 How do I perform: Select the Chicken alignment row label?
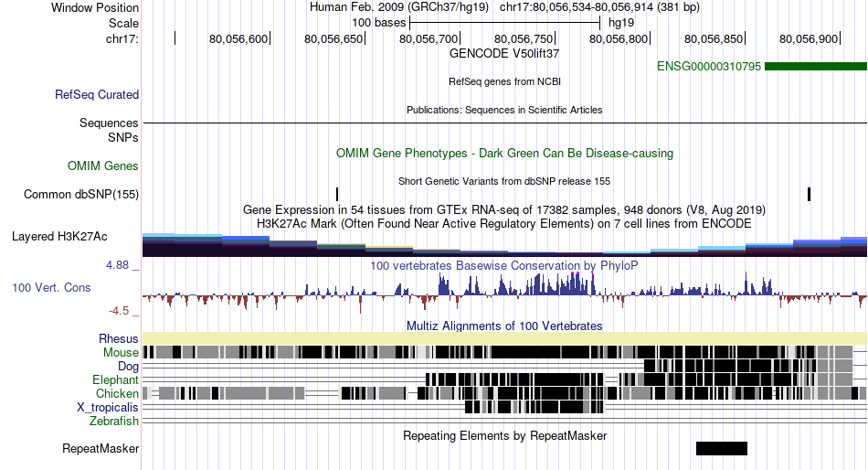click(x=117, y=393)
